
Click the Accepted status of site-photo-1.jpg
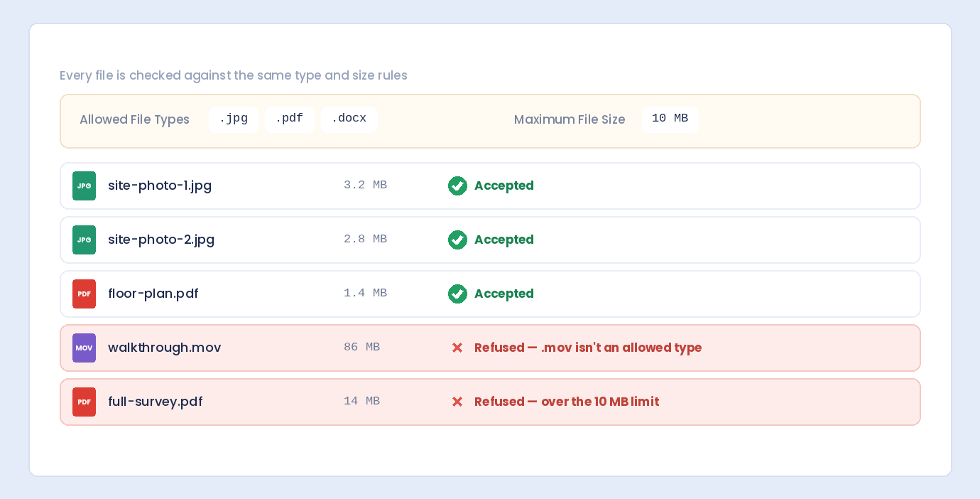tap(504, 186)
